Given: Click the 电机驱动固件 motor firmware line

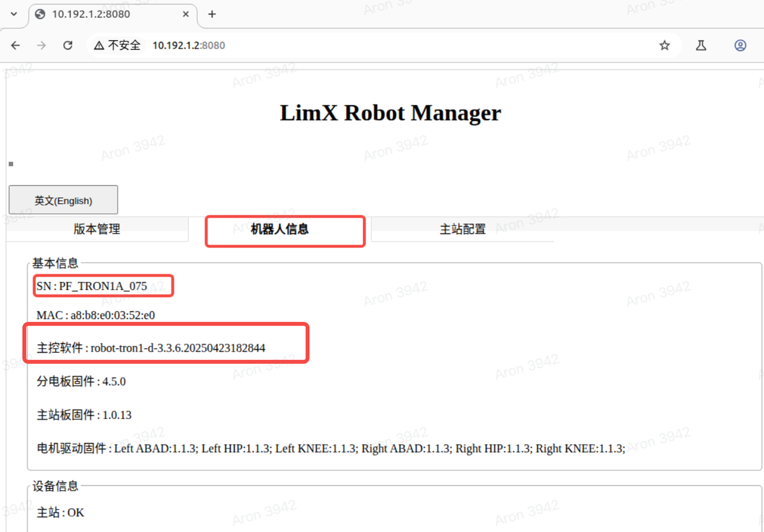Looking at the screenshot, I should click(x=331, y=448).
